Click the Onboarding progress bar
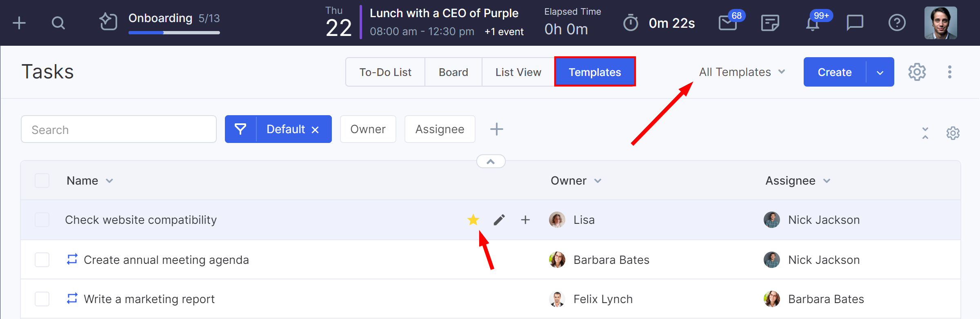Viewport: 980px width, 319px height. (174, 33)
